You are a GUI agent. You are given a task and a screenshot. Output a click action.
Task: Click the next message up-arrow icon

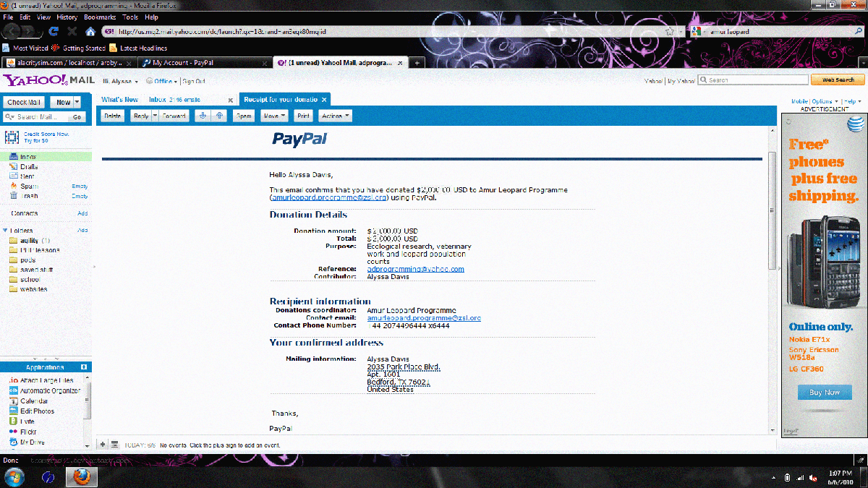218,116
